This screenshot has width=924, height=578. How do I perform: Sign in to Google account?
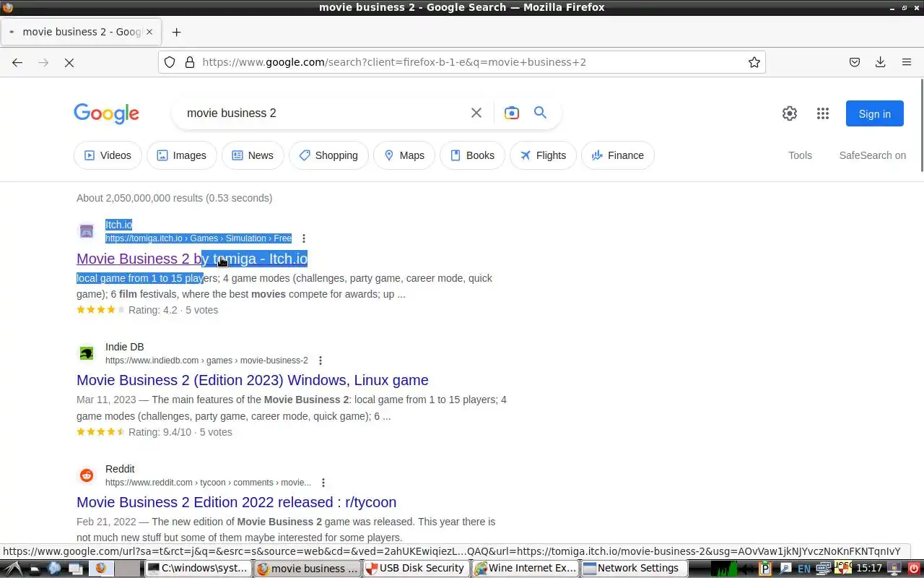coord(875,113)
